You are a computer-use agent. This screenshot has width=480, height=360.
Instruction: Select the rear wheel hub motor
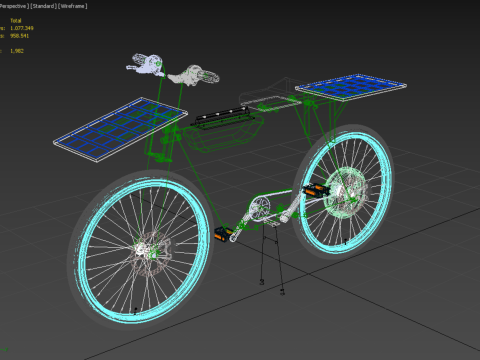tap(347, 193)
